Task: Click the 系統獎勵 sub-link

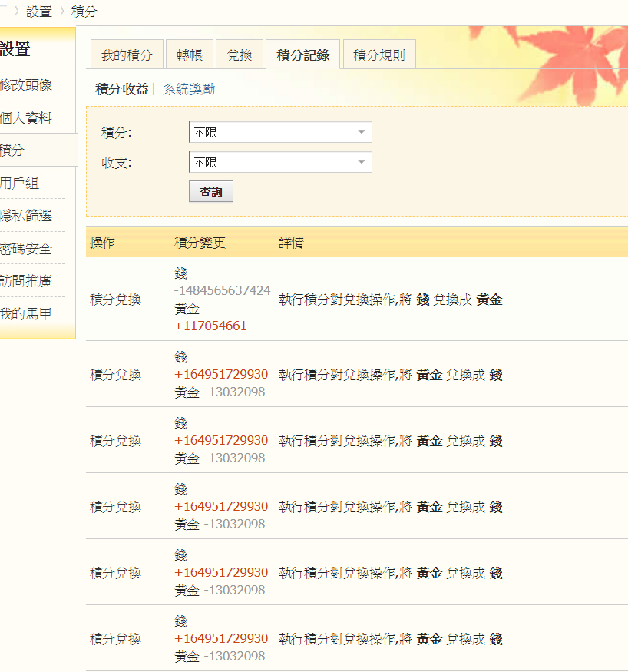Action: tap(189, 89)
